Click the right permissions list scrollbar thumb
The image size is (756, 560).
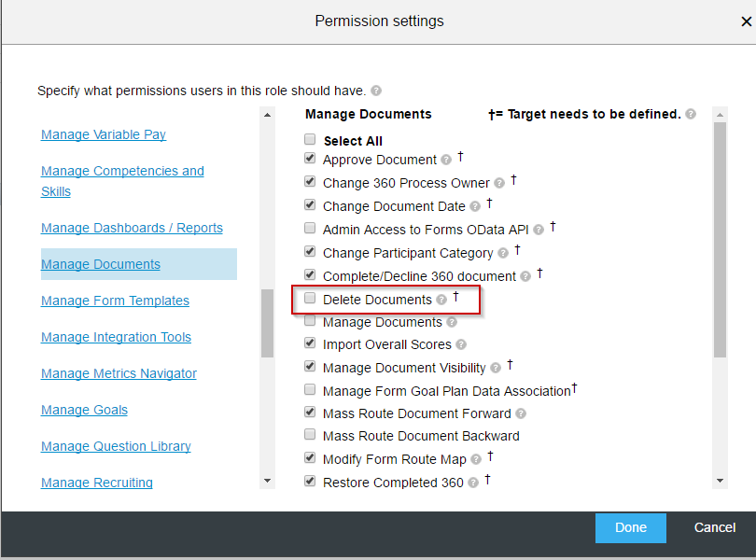[x=721, y=240]
